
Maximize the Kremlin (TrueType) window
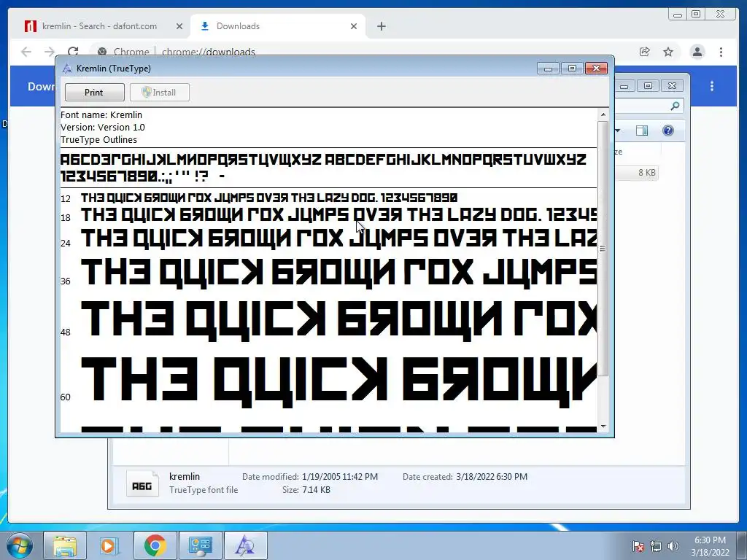tap(572, 69)
